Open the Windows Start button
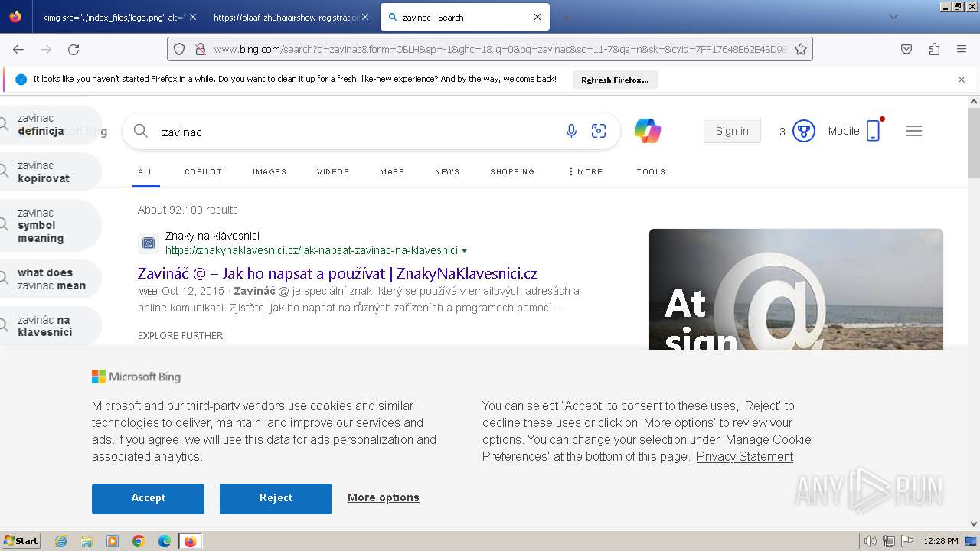The image size is (980, 551). coord(21,541)
